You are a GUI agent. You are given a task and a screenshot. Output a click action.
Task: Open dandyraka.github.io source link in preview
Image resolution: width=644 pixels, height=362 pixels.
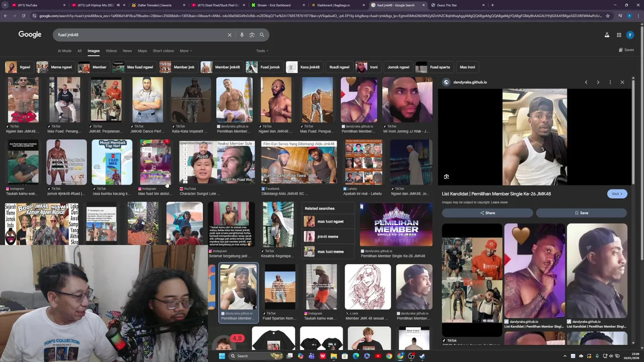tap(470, 82)
